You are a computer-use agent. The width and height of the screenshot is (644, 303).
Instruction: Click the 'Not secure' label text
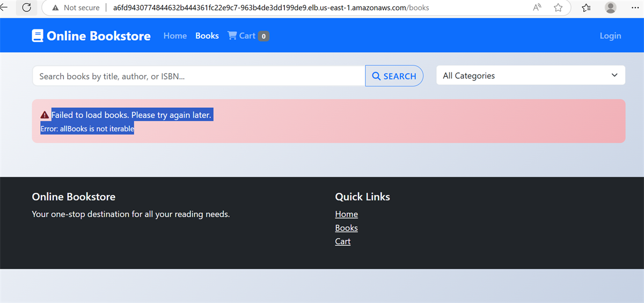coord(82,8)
